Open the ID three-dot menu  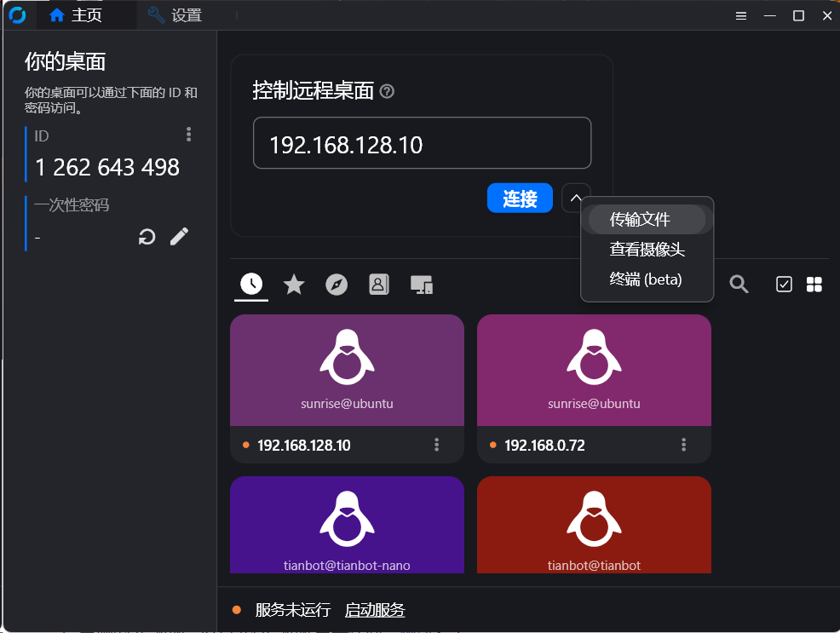point(188,135)
